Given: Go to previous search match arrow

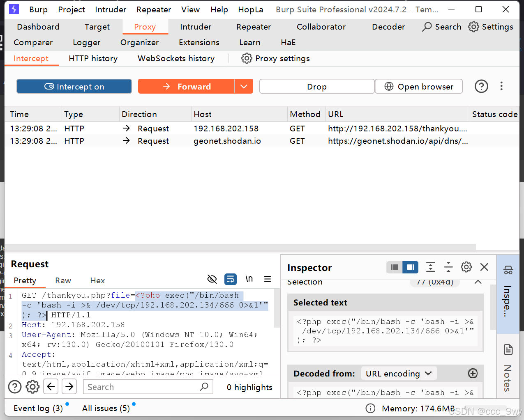Looking at the screenshot, I should pos(51,386).
